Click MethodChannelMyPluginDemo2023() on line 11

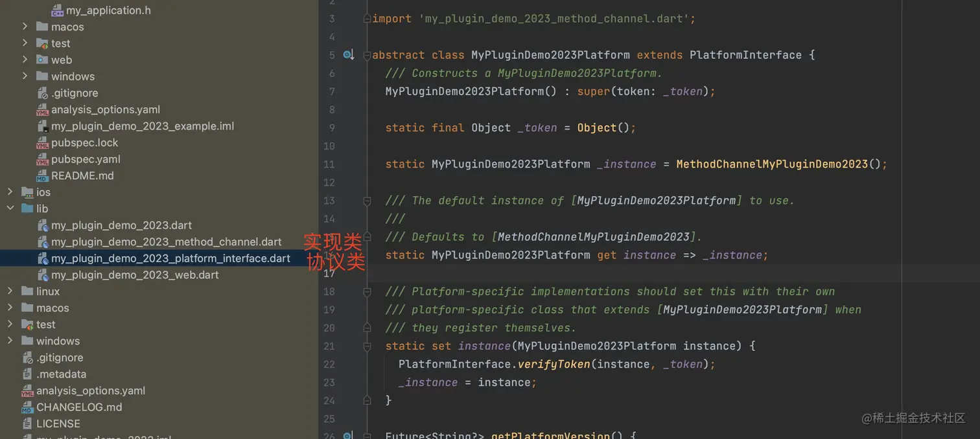click(x=778, y=164)
